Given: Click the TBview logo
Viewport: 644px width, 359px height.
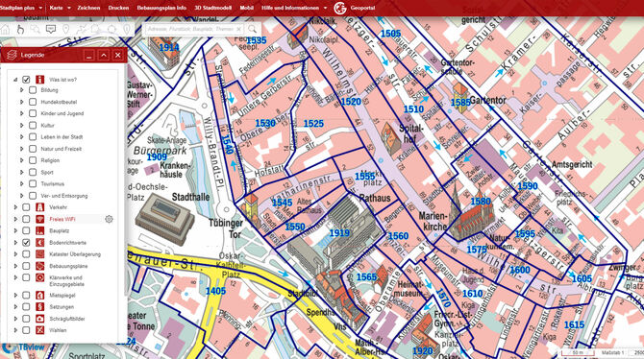Looking at the screenshot, I should tap(23, 347).
